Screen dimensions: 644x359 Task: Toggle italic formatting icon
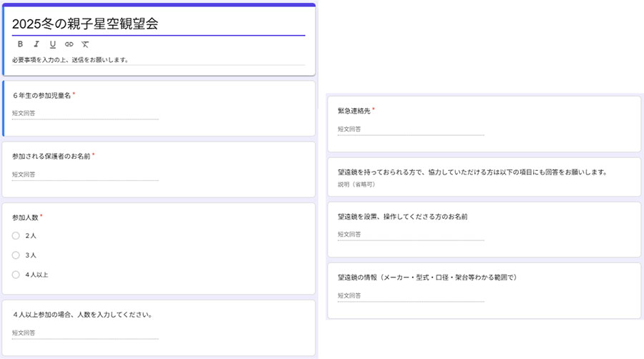coord(36,44)
